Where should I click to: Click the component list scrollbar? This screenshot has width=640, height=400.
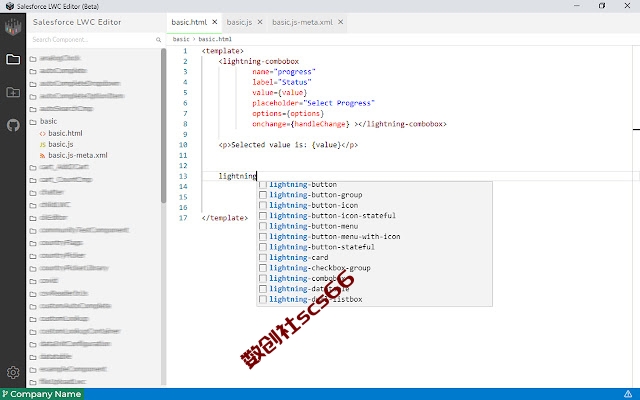coord(164,126)
